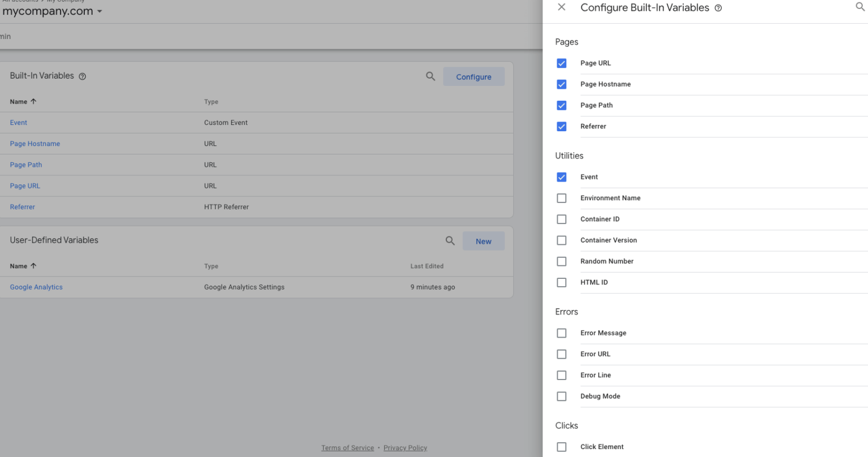This screenshot has width=868, height=457.
Task: Close the Configure Built-In Variables panel
Action: click(561, 7)
